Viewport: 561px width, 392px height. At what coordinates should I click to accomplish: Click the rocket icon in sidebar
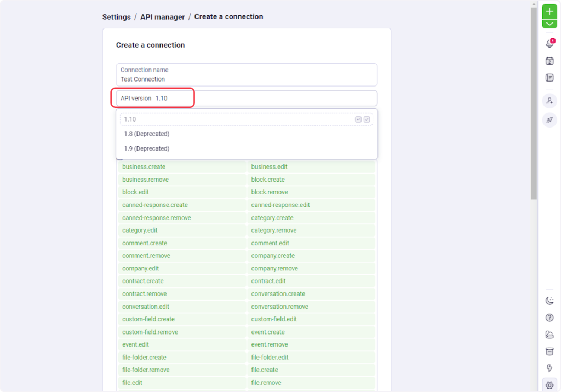[549, 120]
